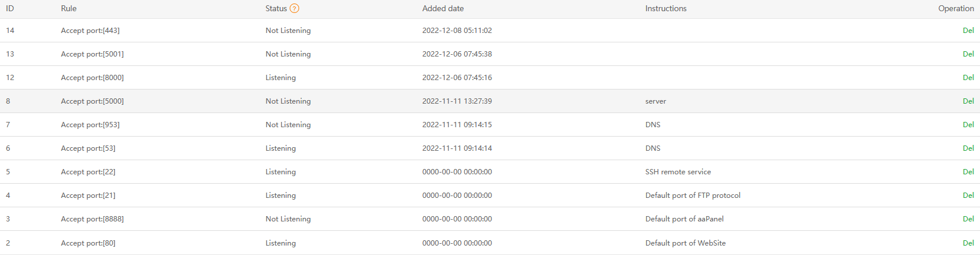Viewport: 980px width, 255px height.
Task: Delete the WebSite port 80 rule
Action: coord(968,243)
